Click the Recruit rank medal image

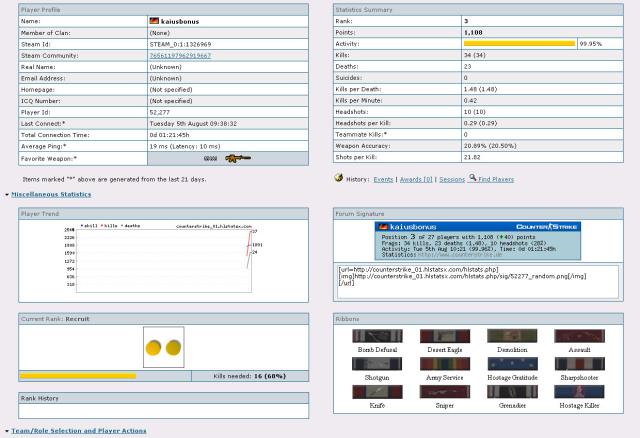164,348
